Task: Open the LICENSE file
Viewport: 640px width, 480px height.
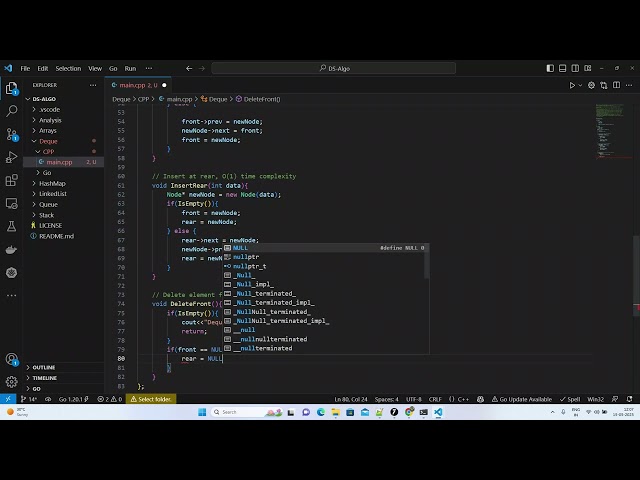Action: (50, 225)
